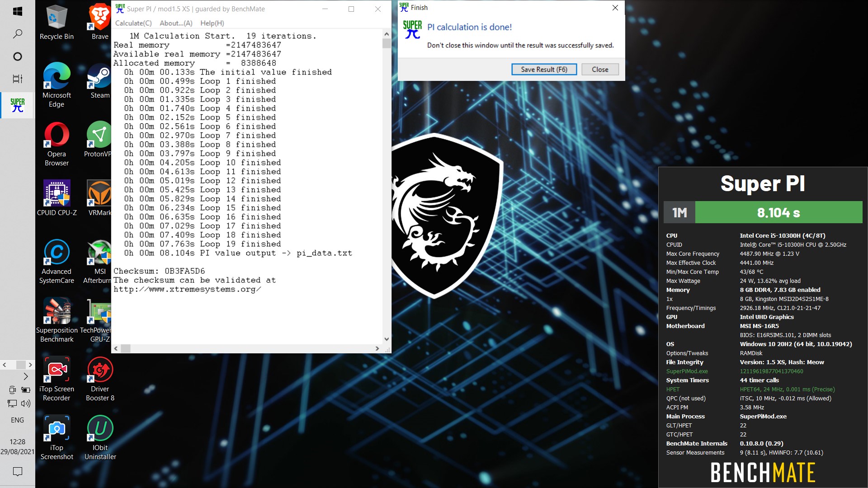Maximize the Super PI window
Image resolution: width=868 pixels, height=488 pixels.
pos(351,9)
